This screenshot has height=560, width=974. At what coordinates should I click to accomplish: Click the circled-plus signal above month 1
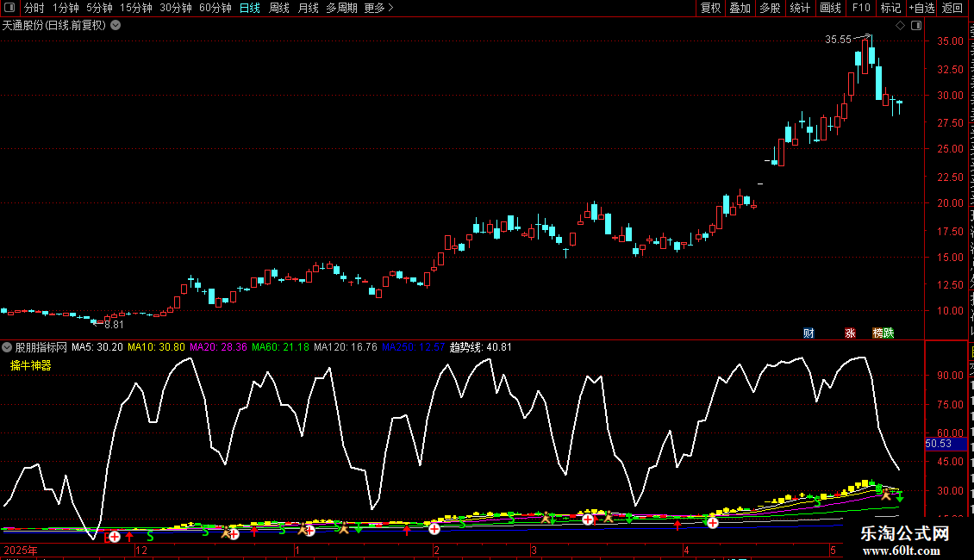pyautogui.click(x=309, y=531)
